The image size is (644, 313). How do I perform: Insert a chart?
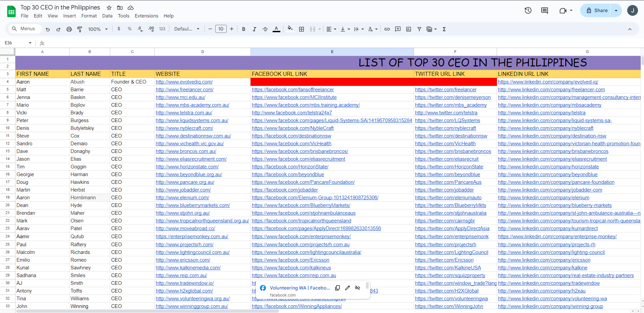[x=409, y=29]
